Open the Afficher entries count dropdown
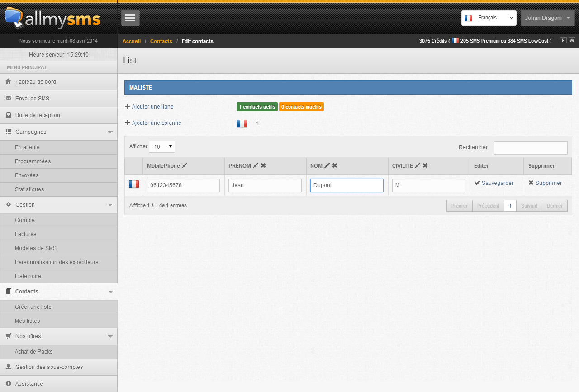 coord(162,146)
